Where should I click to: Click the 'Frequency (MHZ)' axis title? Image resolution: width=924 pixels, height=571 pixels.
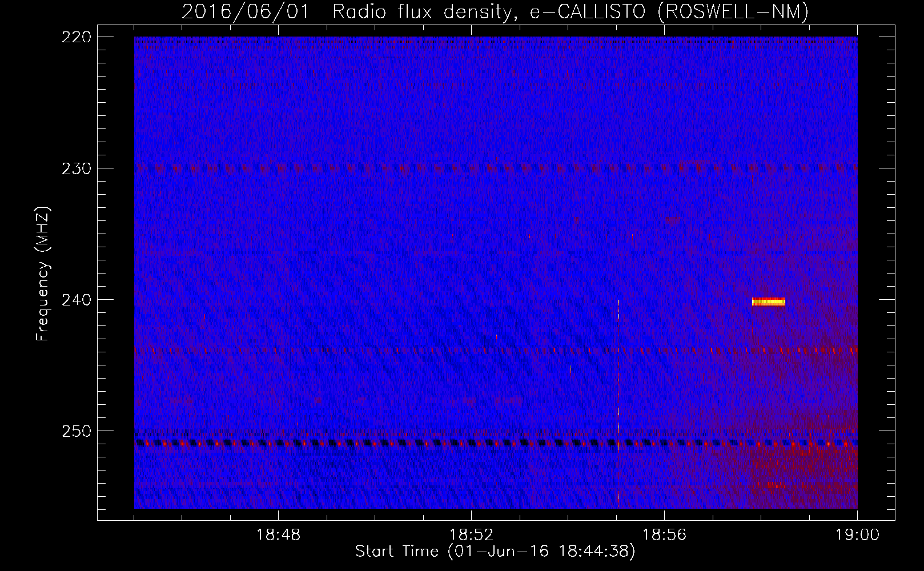[43, 274]
